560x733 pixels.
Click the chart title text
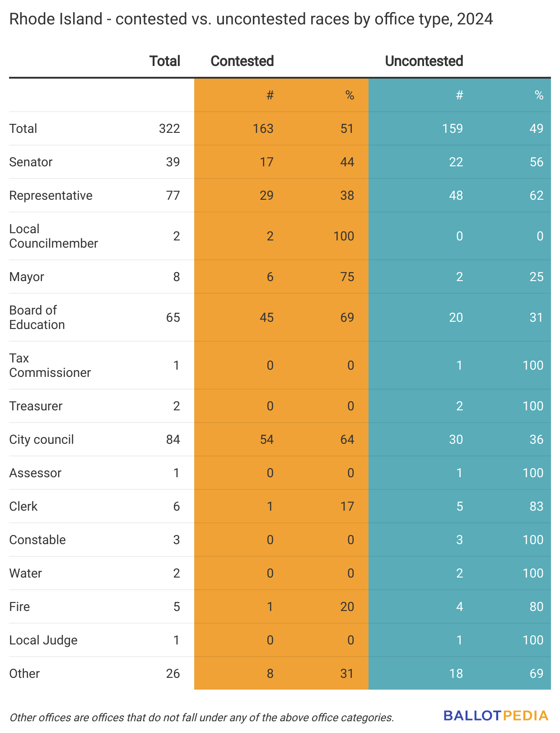point(251,19)
